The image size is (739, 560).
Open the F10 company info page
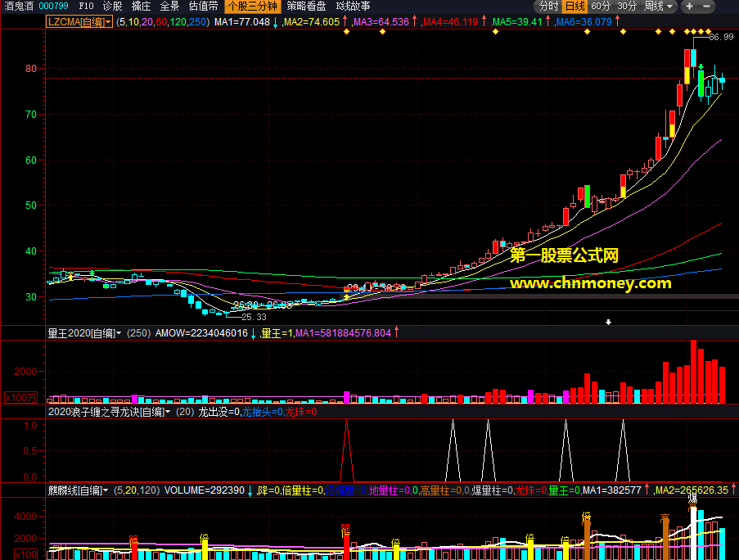point(86,6)
